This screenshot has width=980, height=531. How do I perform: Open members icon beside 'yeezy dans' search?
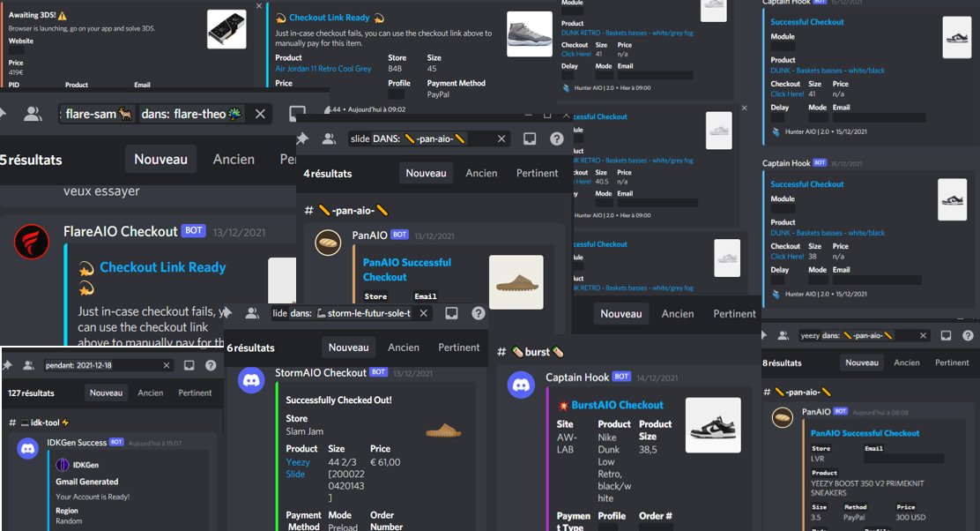(783, 336)
